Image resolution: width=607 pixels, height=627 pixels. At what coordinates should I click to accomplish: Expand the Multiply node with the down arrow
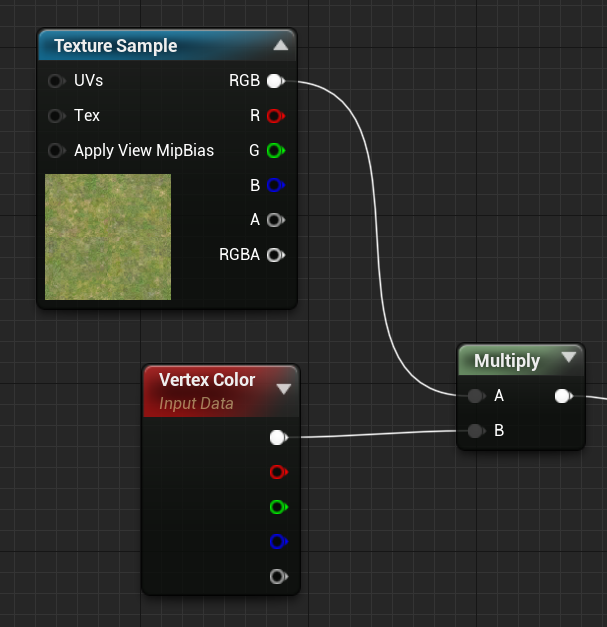[x=568, y=357]
